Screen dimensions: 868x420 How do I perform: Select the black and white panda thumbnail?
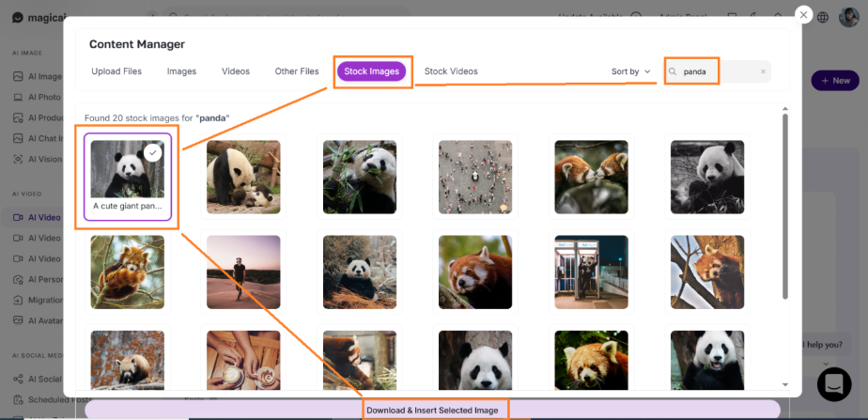[x=707, y=177]
